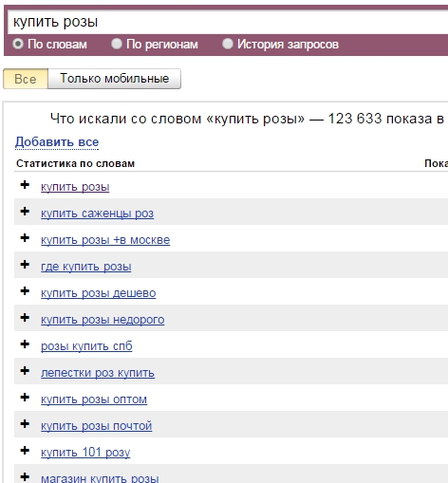Viewport: 448px width, 483px height.
Task: Select the 'По словам' radio button
Action: 18,44
